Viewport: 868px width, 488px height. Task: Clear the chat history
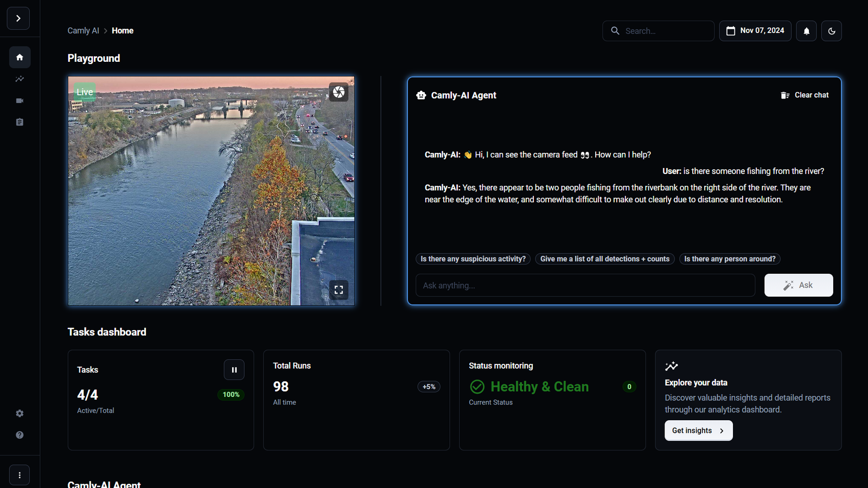805,95
